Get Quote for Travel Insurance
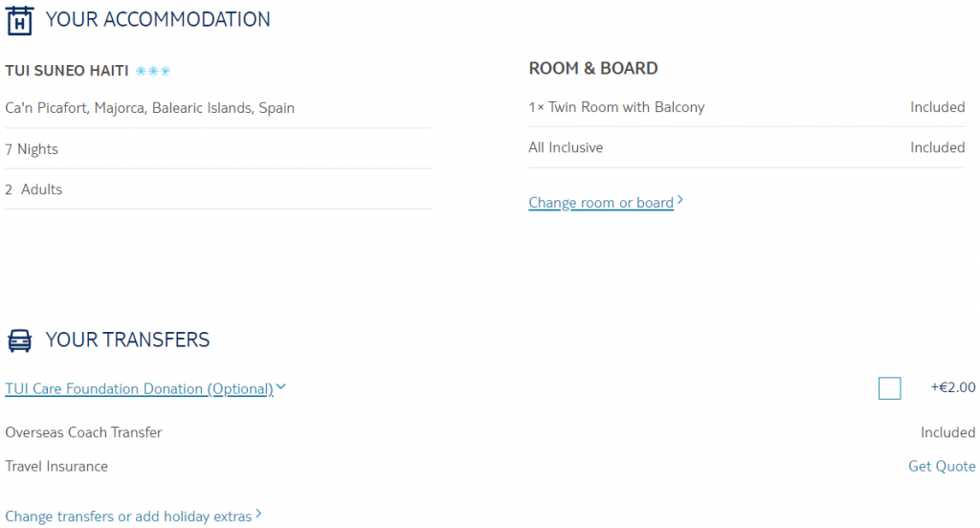The width and height of the screenshot is (980, 528). pyautogui.click(x=942, y=466)
